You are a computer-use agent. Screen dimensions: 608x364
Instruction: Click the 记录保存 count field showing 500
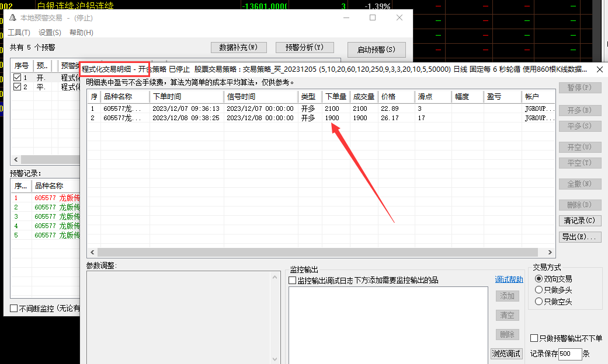[x=570, y=354]
